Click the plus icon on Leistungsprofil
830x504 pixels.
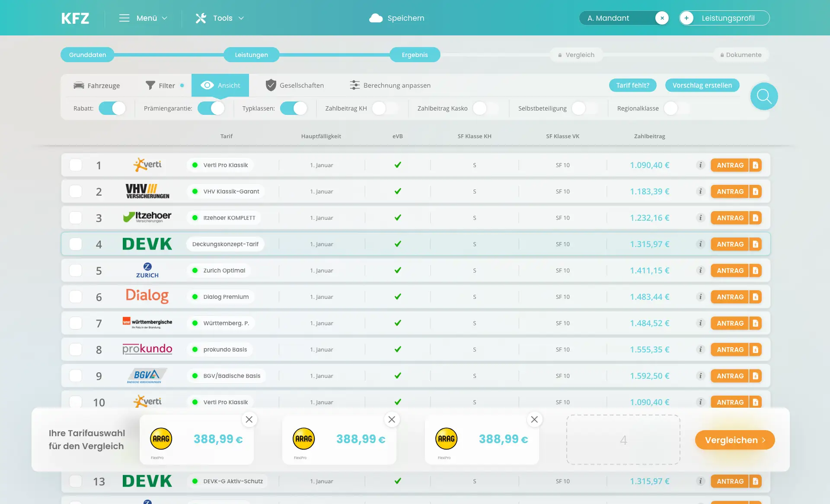(686, 18)
